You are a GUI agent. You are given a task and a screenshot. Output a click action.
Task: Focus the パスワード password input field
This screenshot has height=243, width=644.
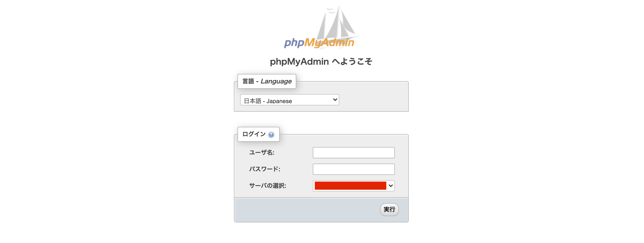pos(354,169)
